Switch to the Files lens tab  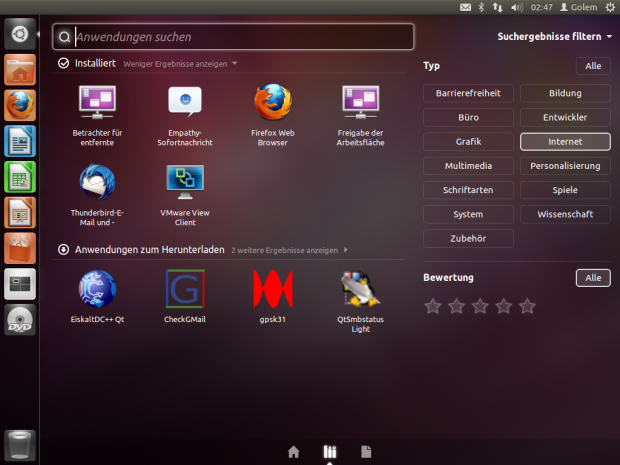[366, 452]
